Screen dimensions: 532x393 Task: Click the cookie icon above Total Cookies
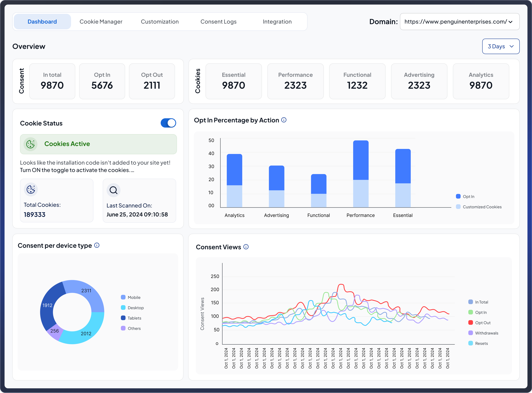tap(31, 189)
